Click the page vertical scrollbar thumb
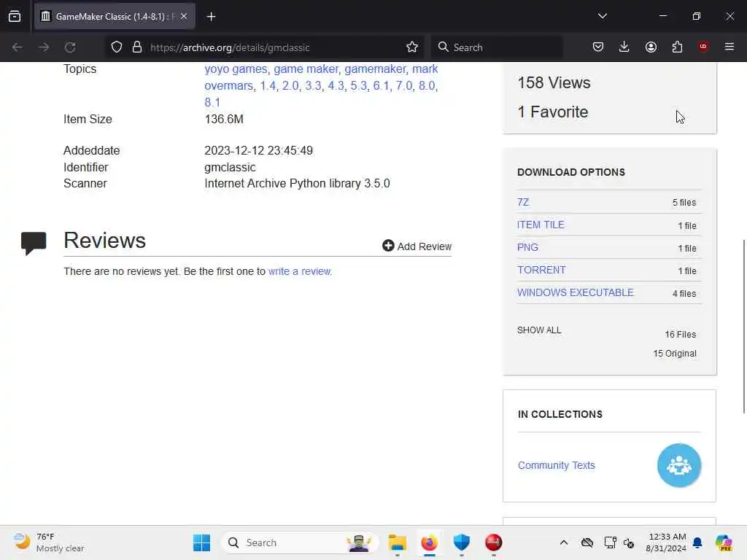 tap(743, 327)
